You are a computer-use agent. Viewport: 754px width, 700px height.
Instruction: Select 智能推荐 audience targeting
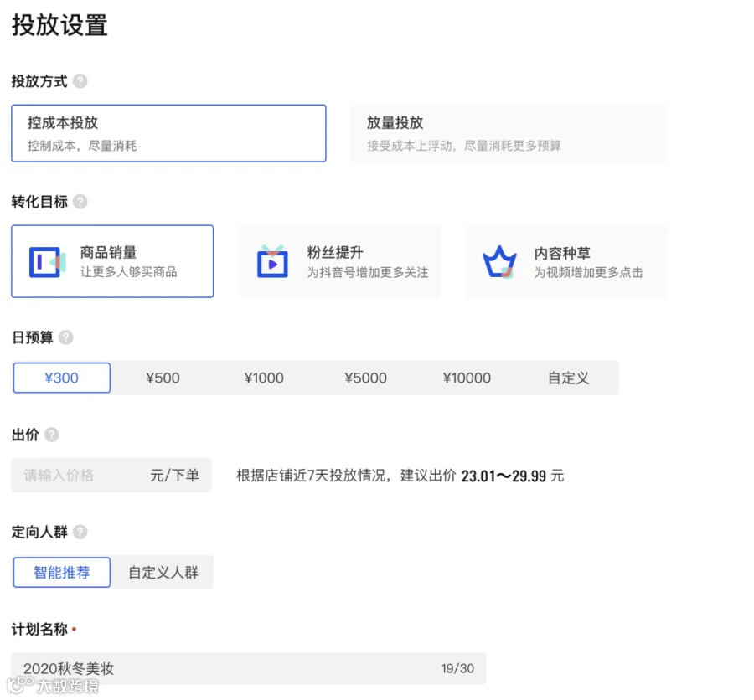(61, 572)
